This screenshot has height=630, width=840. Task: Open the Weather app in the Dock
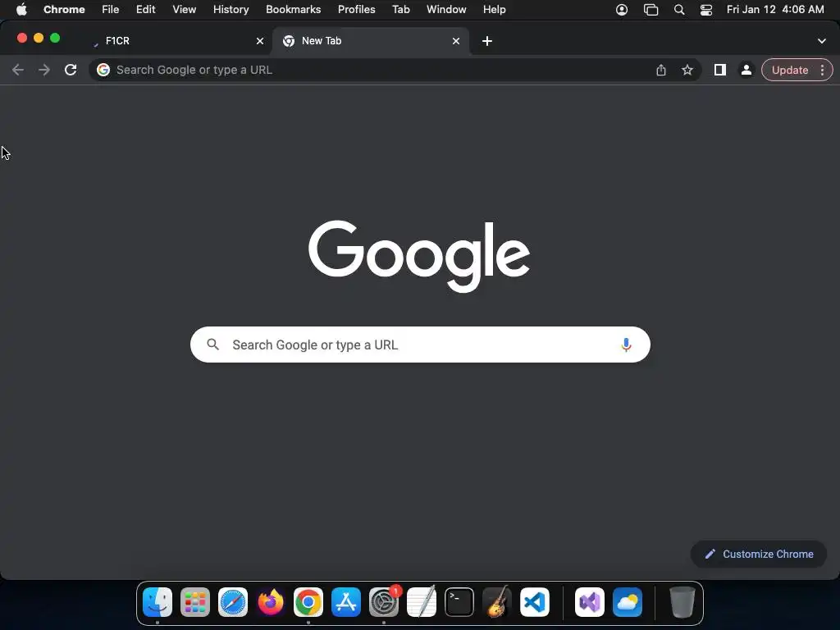point(628,602)
